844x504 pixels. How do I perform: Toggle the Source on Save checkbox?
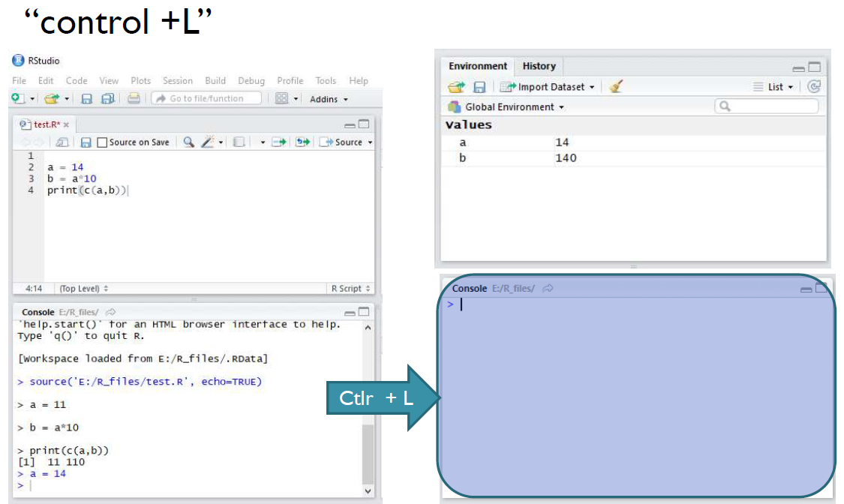click(102, 142)
